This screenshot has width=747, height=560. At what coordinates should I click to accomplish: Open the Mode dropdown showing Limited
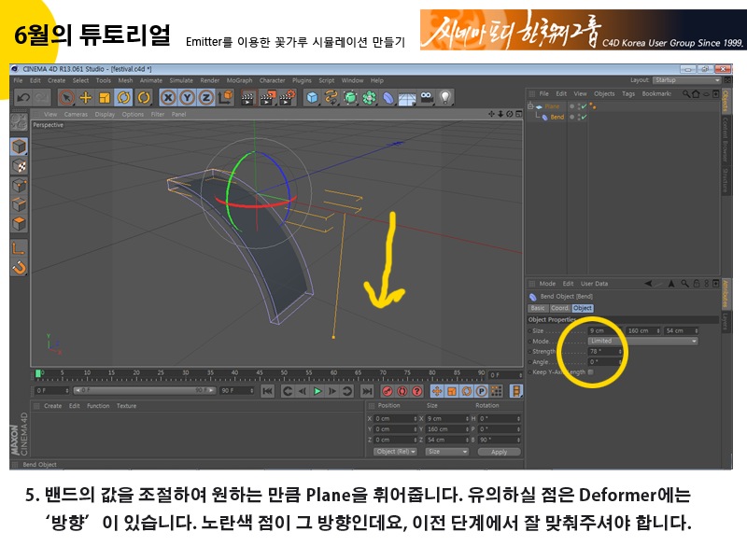(x=643, y=341)
